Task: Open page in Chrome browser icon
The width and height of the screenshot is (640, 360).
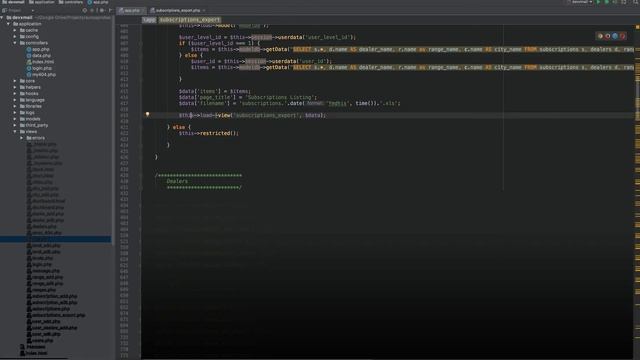Action: point(600,36)
